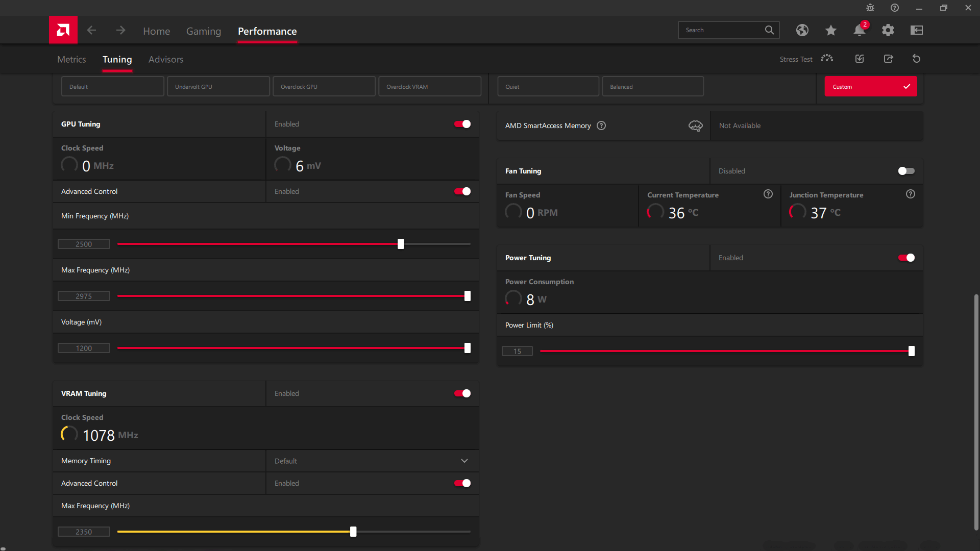This screenshot has width=980, height=551.
Task: Select Undervolt GPU preset
Action: click(218, 86)
